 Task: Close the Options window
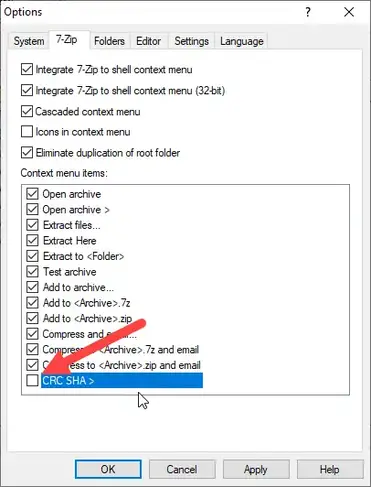(x=349, y=12)
